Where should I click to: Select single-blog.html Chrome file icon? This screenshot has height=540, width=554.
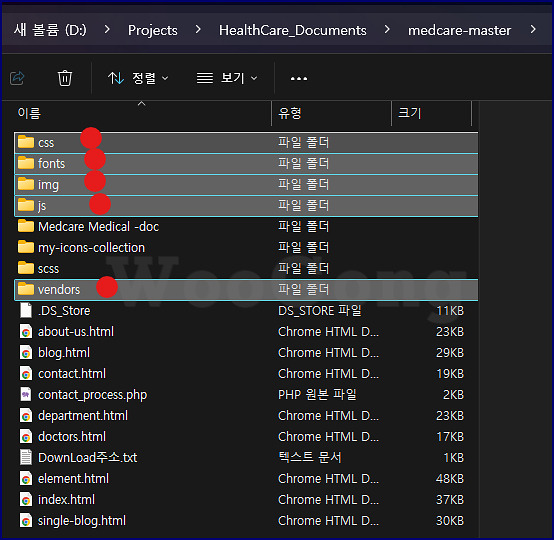26,521
